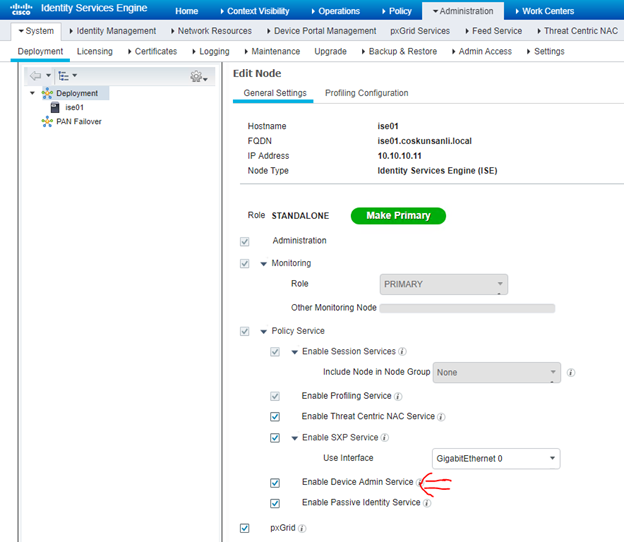Open Context Visibility menu
This screenshot has height=542, width=624.
255,11
